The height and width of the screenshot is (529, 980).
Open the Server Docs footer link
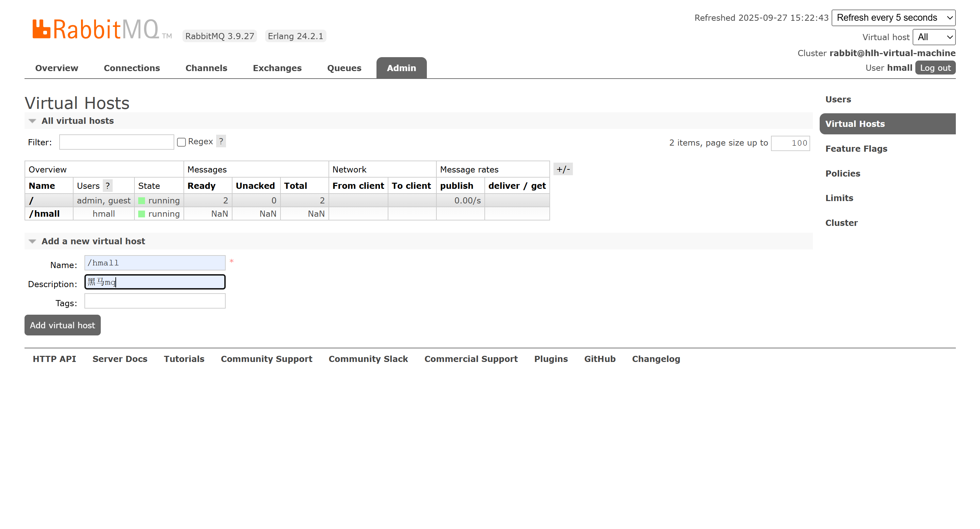120,359
